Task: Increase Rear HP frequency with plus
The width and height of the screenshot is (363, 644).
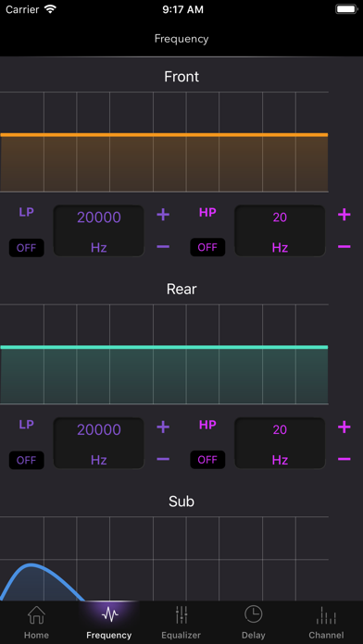Action: point(344,427)
